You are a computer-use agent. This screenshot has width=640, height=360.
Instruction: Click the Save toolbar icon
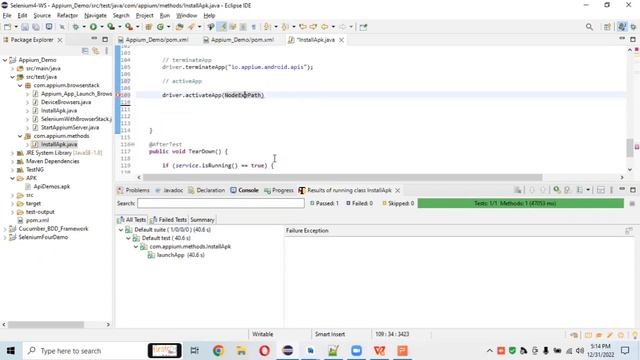[x=25, y=27]
